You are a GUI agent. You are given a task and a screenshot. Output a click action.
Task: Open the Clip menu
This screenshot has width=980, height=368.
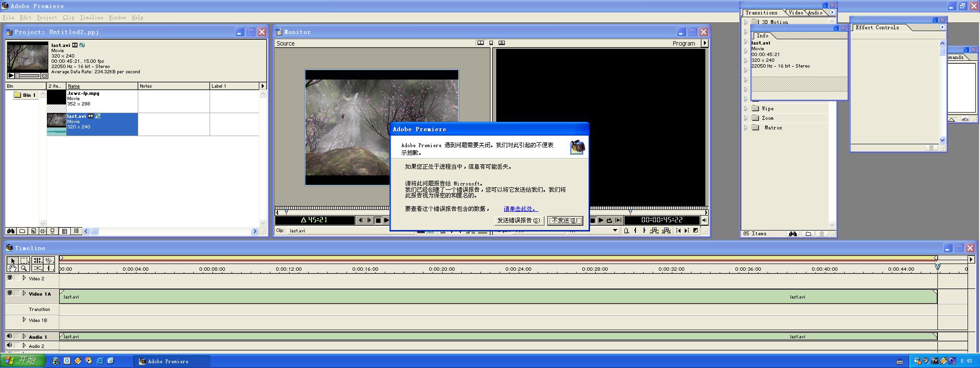[68, 17]
